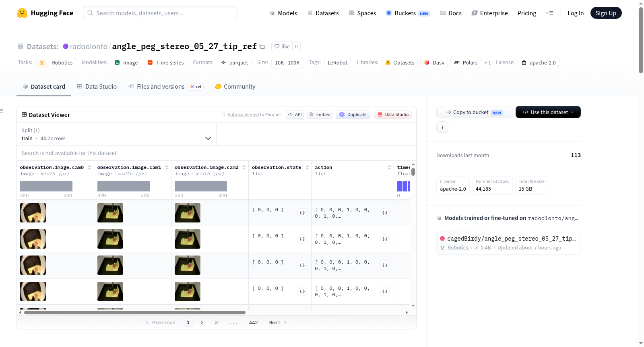Expand the observation.state JSON in first row
The width and height of the screenshot is (644, 347).
(302, 213)
